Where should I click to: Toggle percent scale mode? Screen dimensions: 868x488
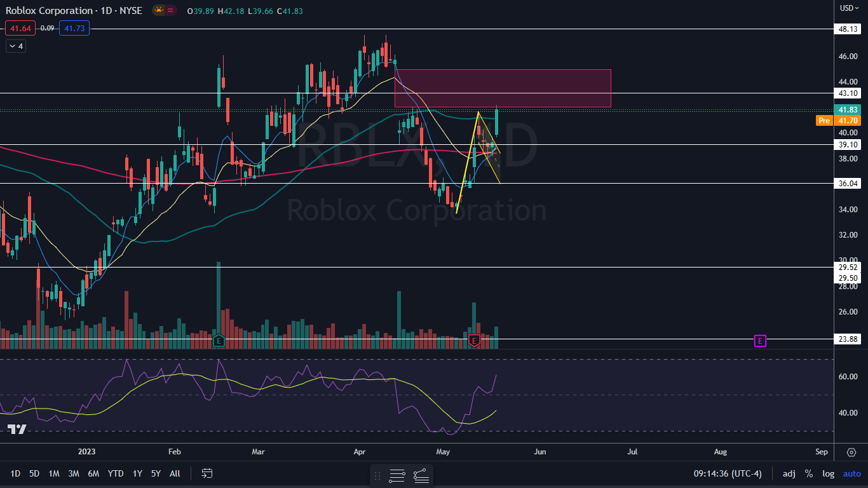pyautogui.click(x=809, y=473)
